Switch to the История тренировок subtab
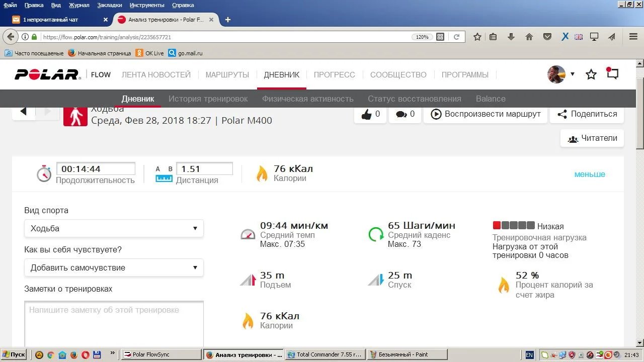The width and height of the screenshot is (644, 362). click(x=208, y=99)
